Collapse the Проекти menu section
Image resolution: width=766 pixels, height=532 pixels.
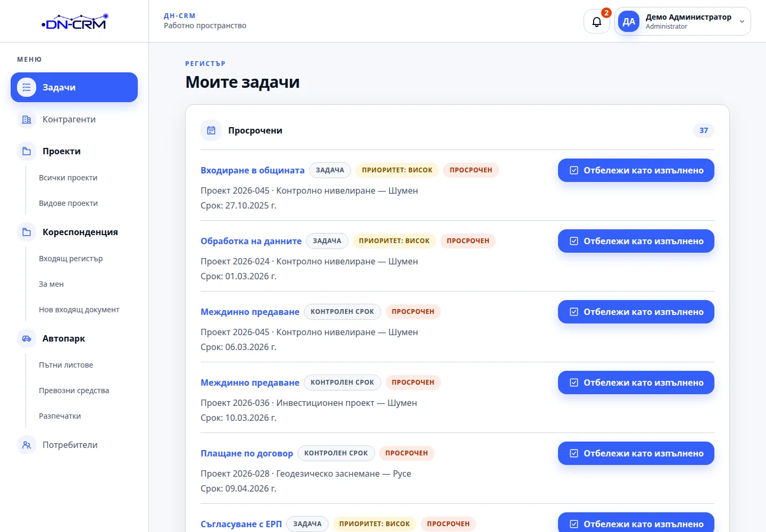point(74,151)
